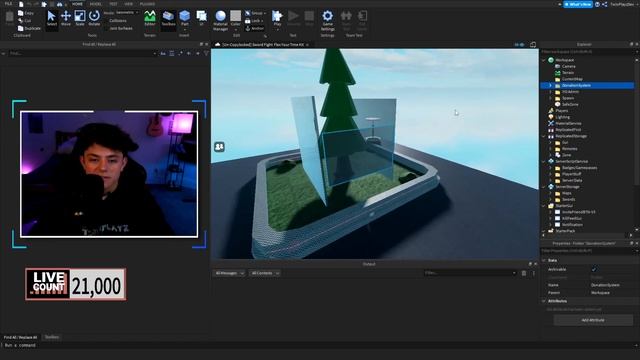Switch to the VIEW ribbon tab
Image resolution: width=640 pixels, height=360 pixels.
click(129, 4)
